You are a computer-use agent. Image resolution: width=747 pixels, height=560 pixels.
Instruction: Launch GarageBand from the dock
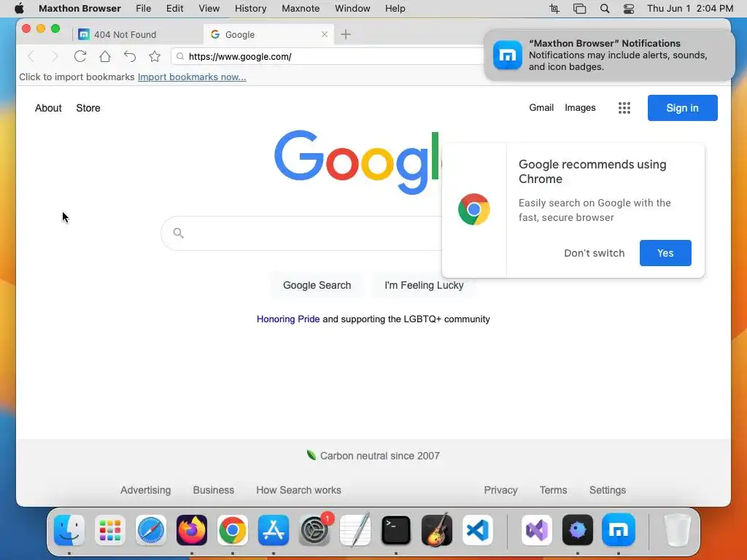437,529
